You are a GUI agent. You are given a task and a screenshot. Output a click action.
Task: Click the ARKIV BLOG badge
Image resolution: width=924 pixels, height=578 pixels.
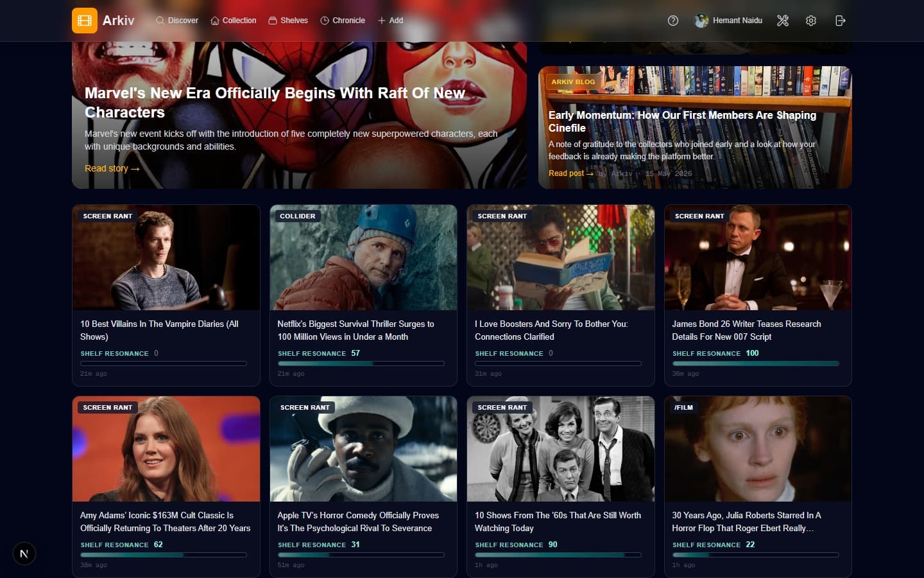coord(573,82)
